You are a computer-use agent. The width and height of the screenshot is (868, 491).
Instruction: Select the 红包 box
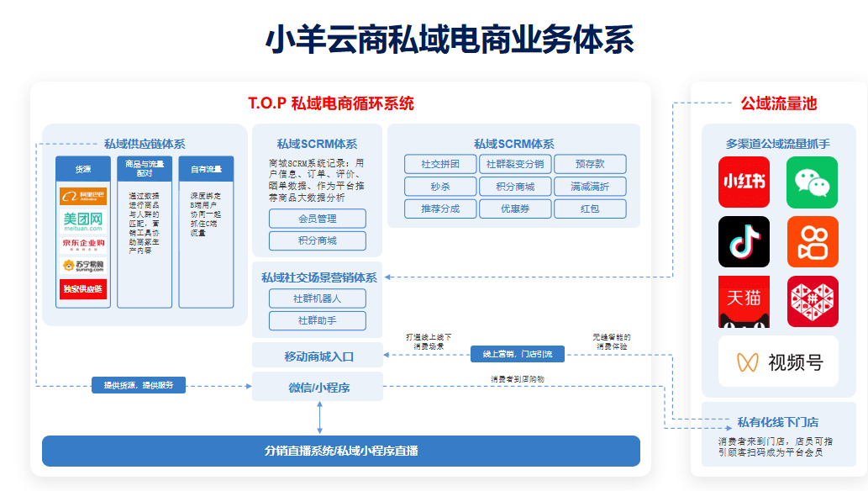[x=590, y=209]
